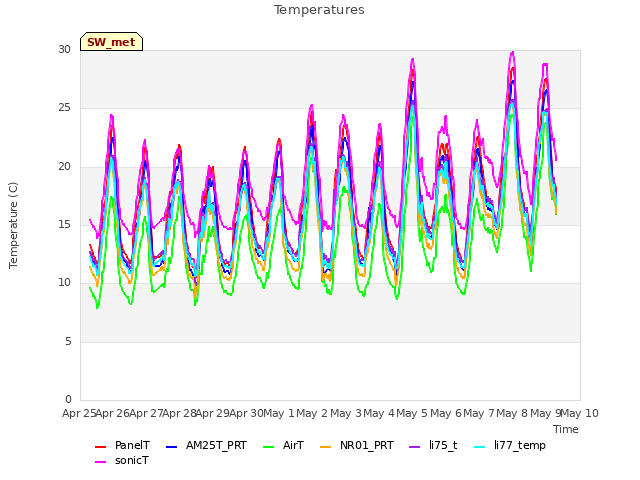Click the May 1 tick label
The width and height of the screenshot is (640, 480).
[x=279, y=413]
